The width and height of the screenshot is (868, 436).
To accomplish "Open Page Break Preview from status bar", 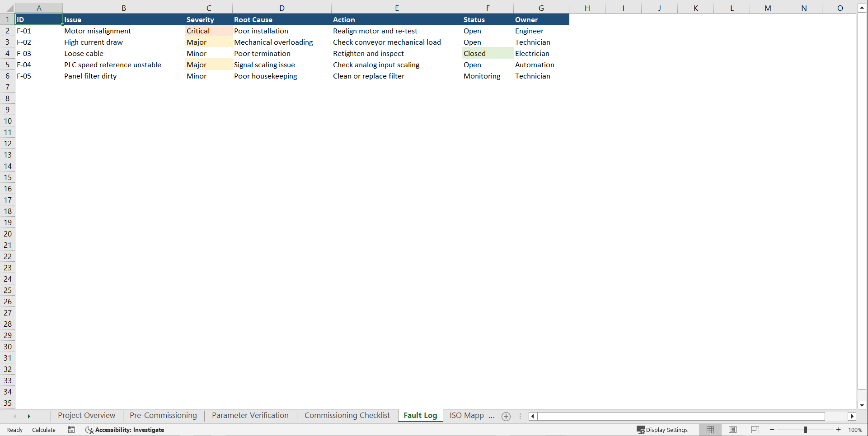I will click(x=755, y=430).
